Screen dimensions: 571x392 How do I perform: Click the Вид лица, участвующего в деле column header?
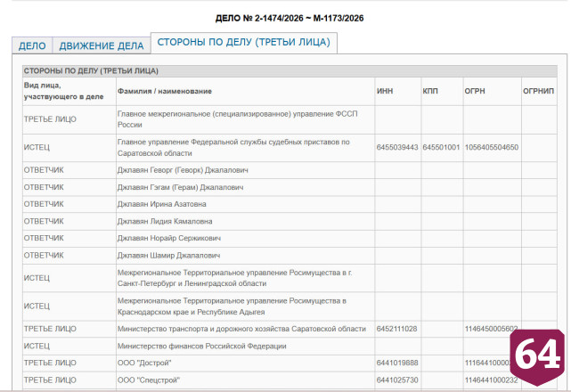point(69,91)
